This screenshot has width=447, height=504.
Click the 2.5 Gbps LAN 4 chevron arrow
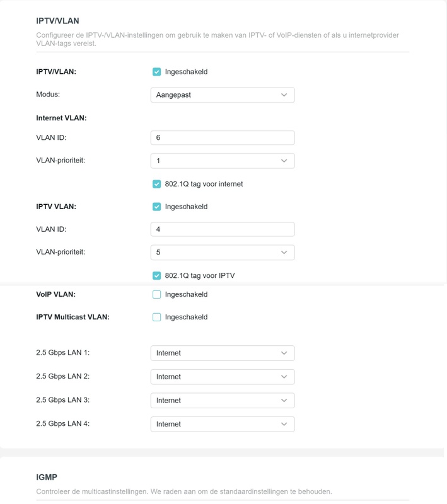[x=284, y=424]
